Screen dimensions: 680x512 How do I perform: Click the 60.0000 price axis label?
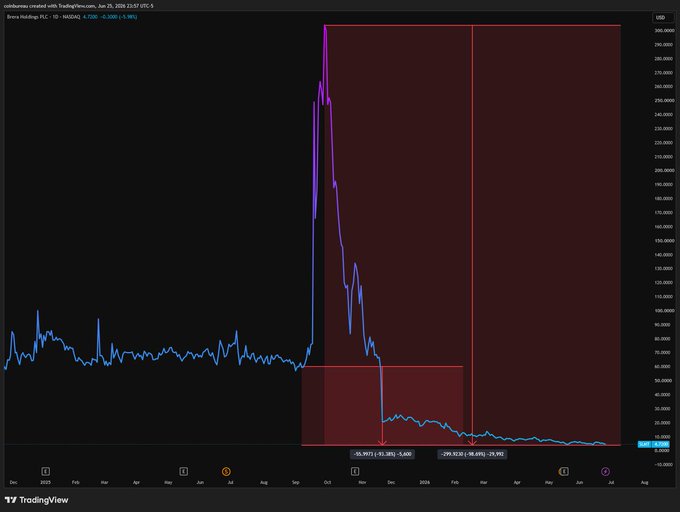pos(663,366)
